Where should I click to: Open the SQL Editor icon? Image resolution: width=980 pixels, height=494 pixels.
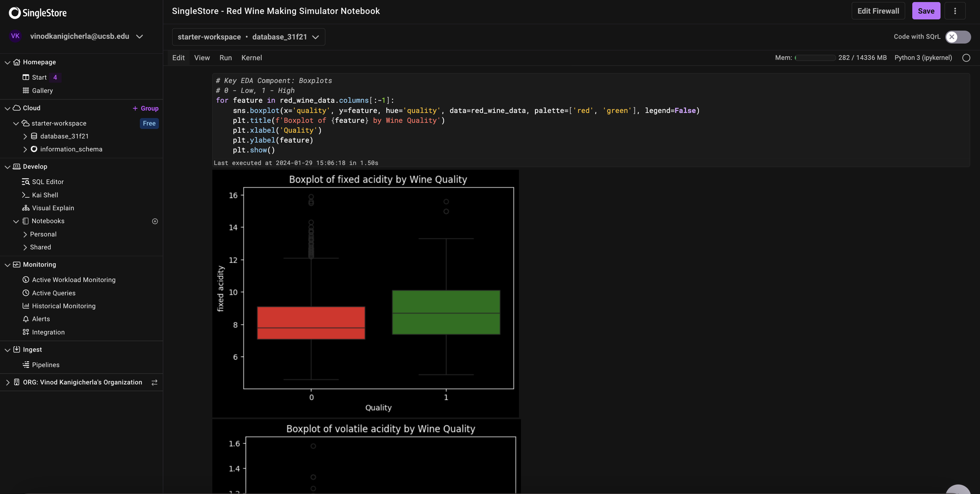26,182
